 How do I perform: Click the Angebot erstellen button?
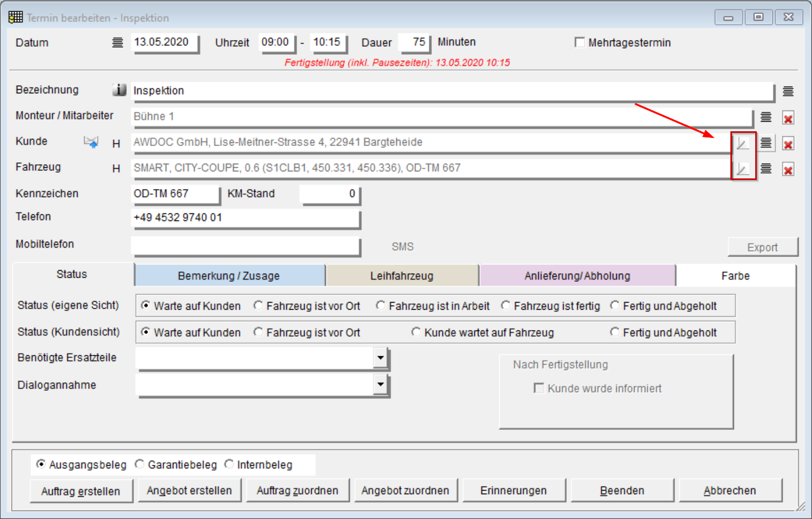point(190,491)
